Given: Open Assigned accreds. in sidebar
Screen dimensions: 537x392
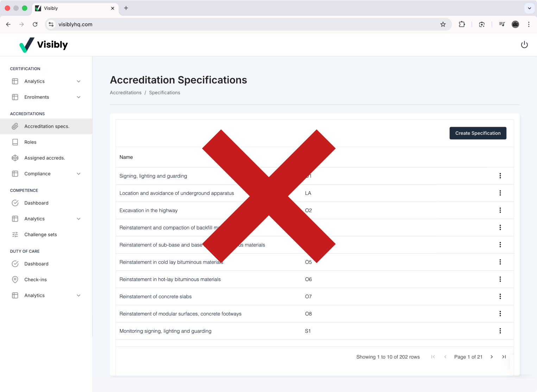Looking at the screenshot, I should (x=46, y=158).
